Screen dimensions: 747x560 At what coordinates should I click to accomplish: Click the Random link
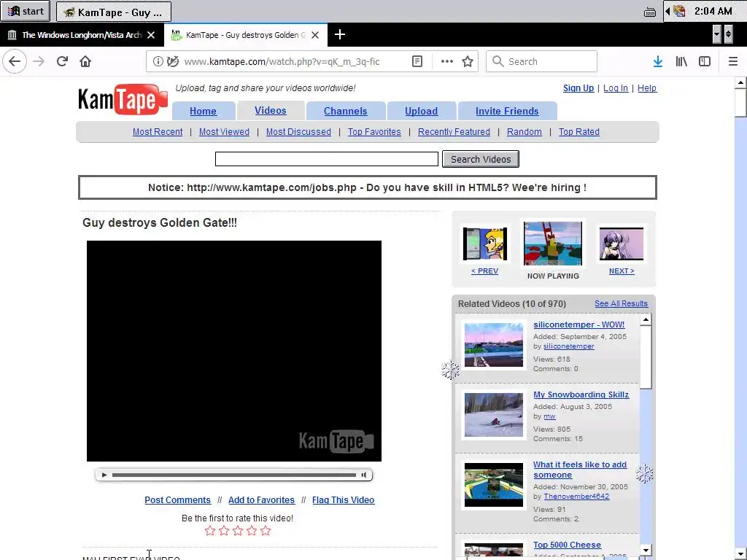tap(524, 132)
